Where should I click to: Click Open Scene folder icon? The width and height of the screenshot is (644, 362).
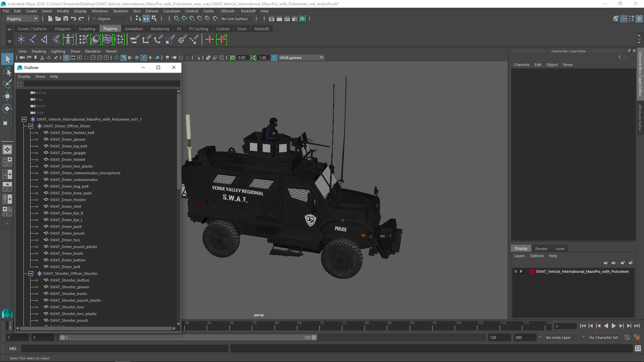[x=58, y=19]
